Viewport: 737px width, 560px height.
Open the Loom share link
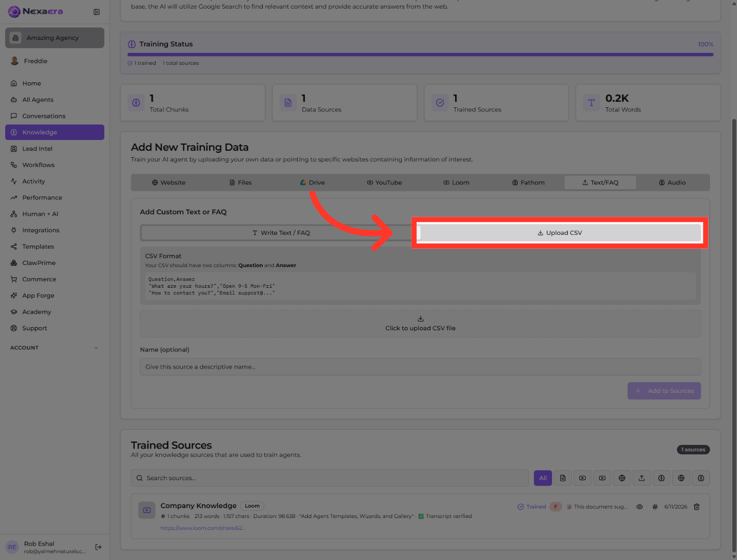203,528
